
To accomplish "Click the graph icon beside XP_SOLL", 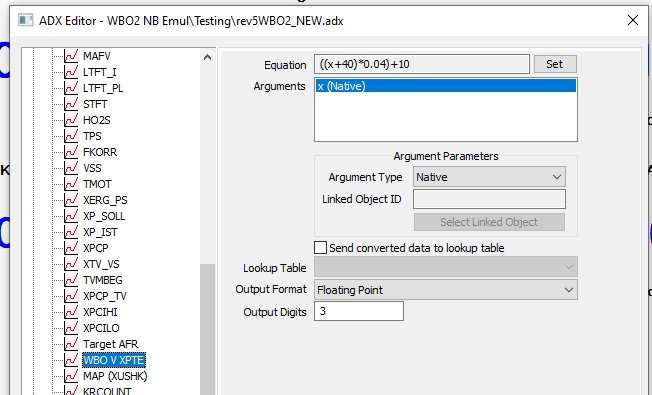I will coord(71,216).
